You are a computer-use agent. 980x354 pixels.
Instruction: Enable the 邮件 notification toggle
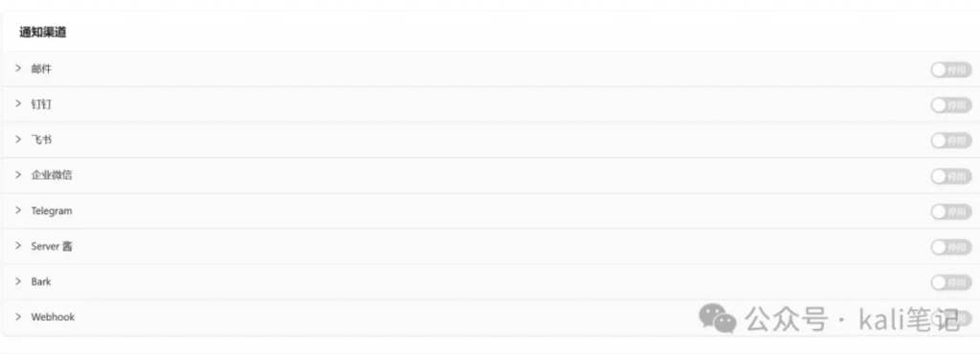951,69
